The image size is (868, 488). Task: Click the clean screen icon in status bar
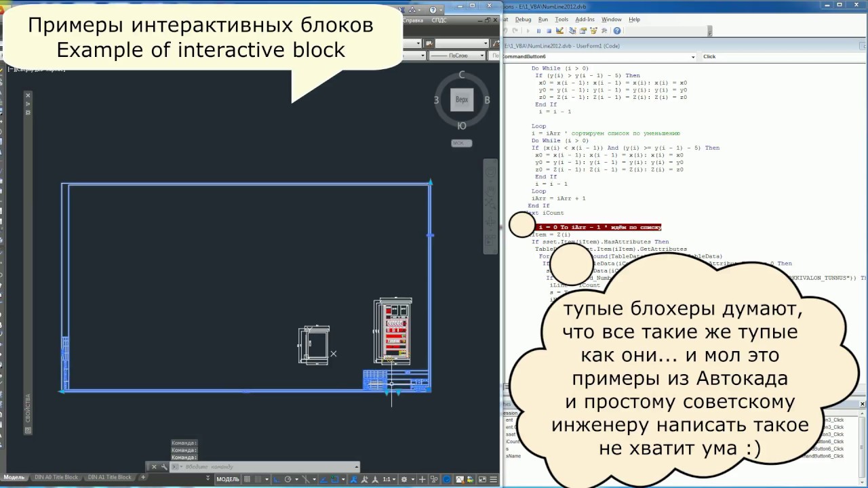pyautogui.click(x=482, y=479)
